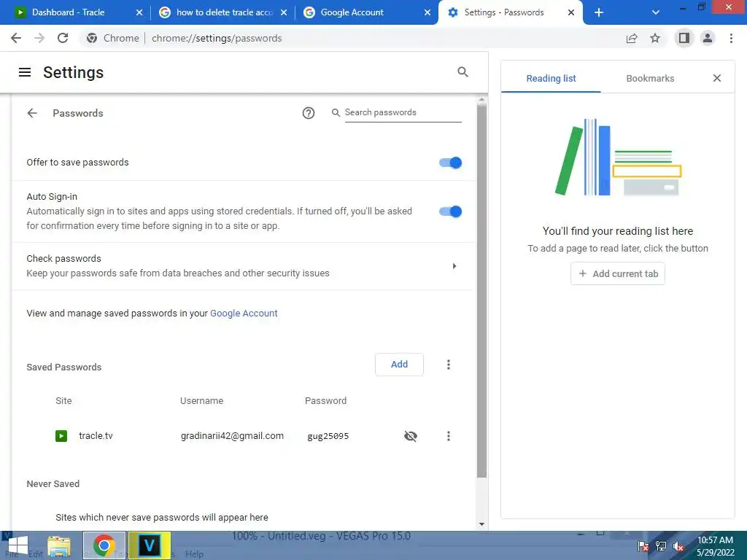Click the settings page vertical scrollbar

[x=481, y=290]
